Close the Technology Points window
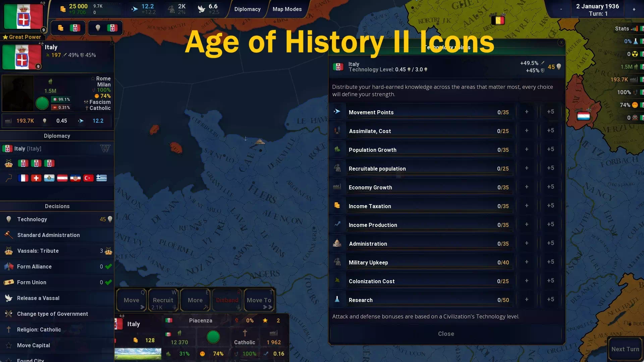 click(x=446, y=334)
